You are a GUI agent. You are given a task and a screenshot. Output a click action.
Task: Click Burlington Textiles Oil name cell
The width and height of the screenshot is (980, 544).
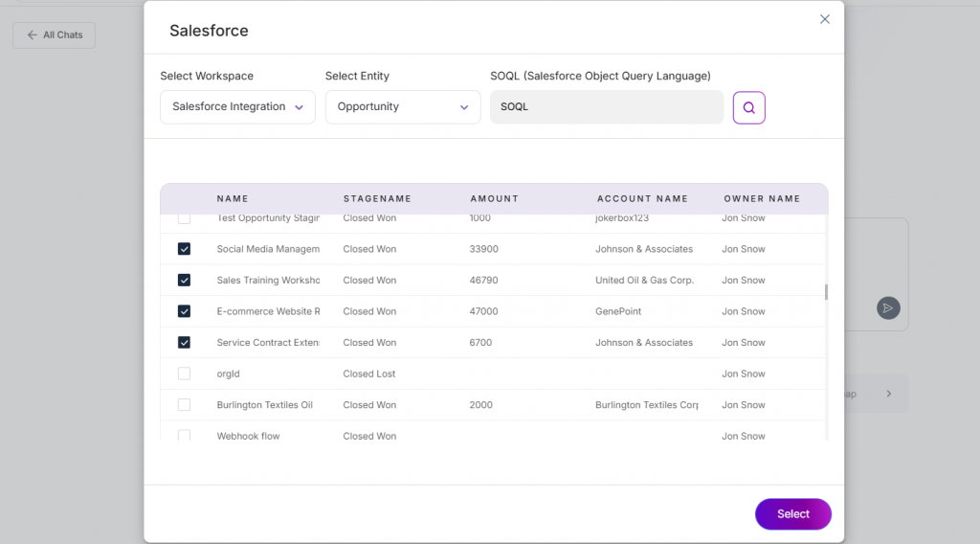coord(264,405)
